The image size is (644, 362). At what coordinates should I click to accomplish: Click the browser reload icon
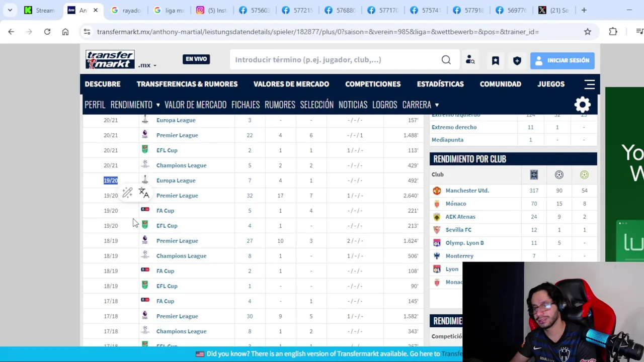point(47,32)
